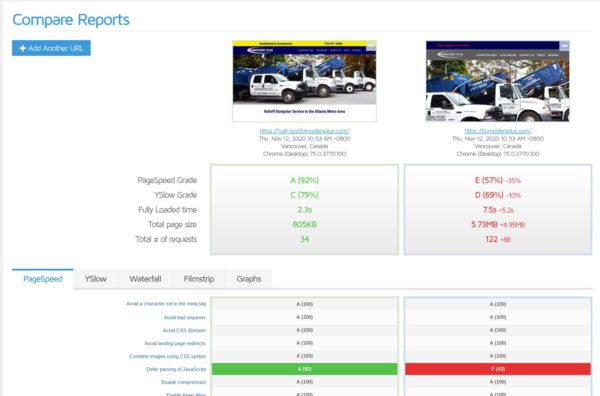Expand Combine images using CSS sprites
Screen dimensions: 600x396
point(167,356)
